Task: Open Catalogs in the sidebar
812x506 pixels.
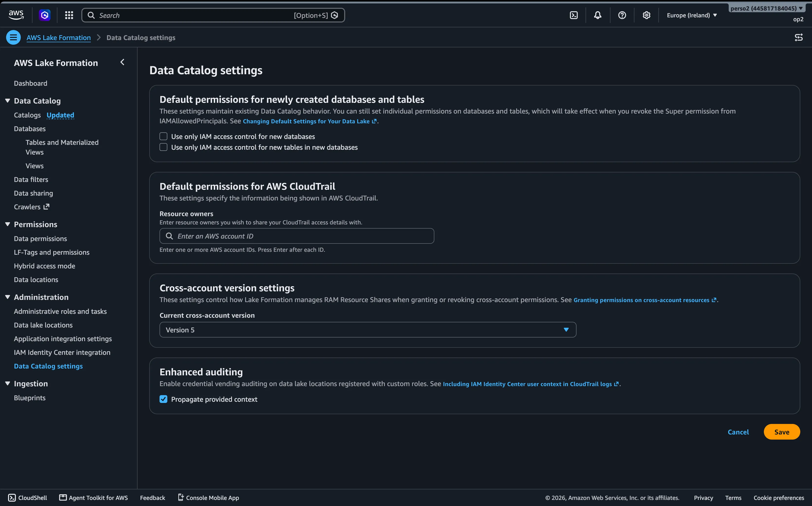Action: coord(27,115)
